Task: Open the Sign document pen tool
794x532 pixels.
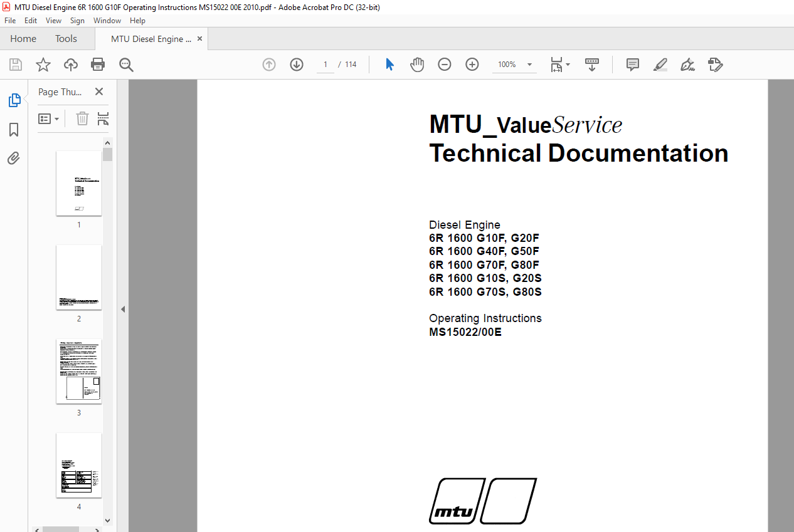Action: pyautogui.click(x=688, y=65)
